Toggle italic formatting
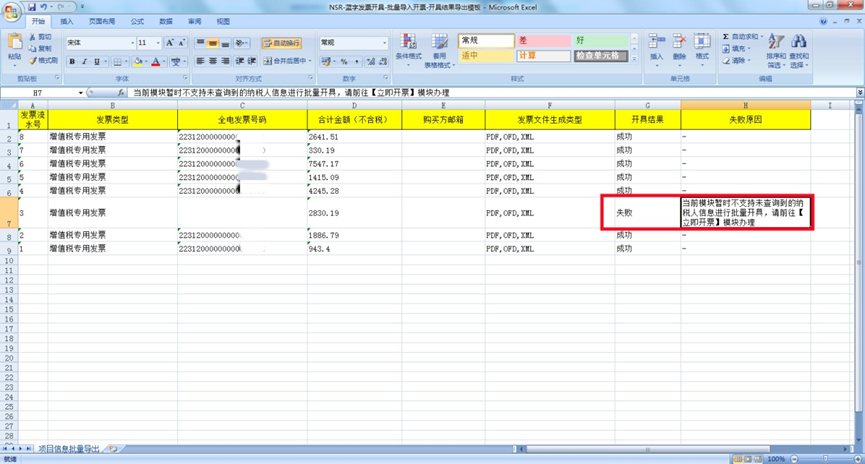Viewport: 865px width, 464px height. [x=84, y=61]
